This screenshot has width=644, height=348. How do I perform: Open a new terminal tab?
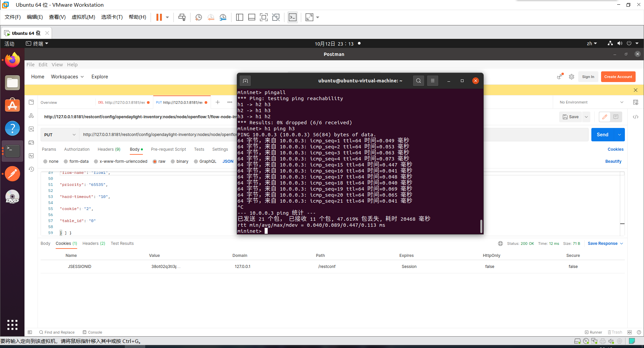coord(246,81)
